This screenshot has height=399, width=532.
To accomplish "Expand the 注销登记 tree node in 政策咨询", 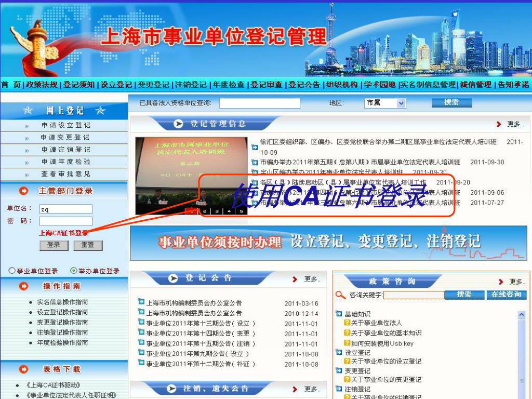I will coord(339,389).
